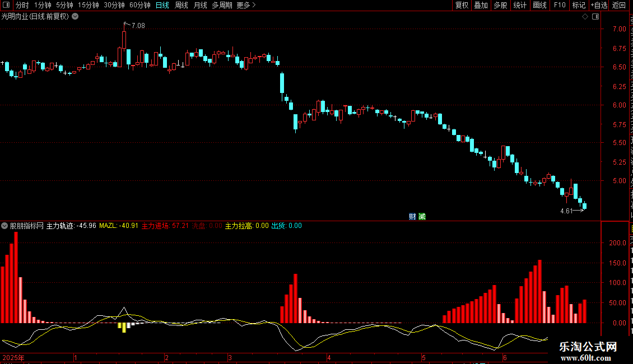
Task: Click the 洗盘: 0.00 indicator value
Action: tap(207, 226)
